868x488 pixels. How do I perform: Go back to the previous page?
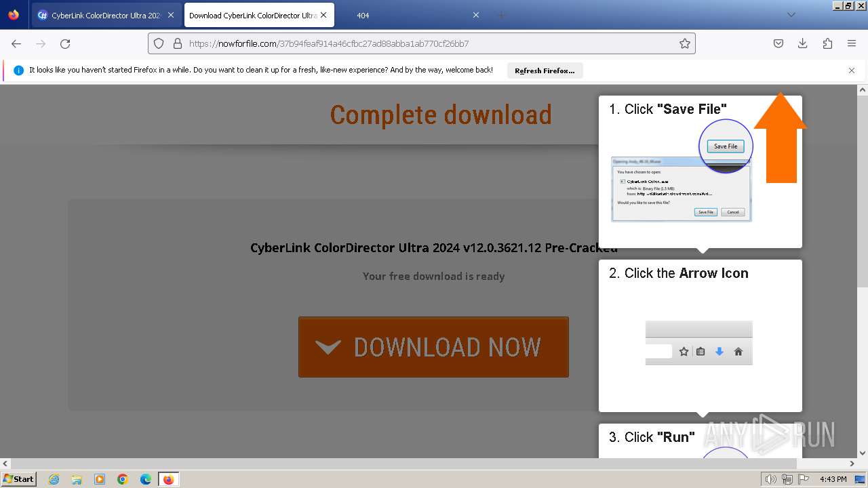(x=16, y=43)
